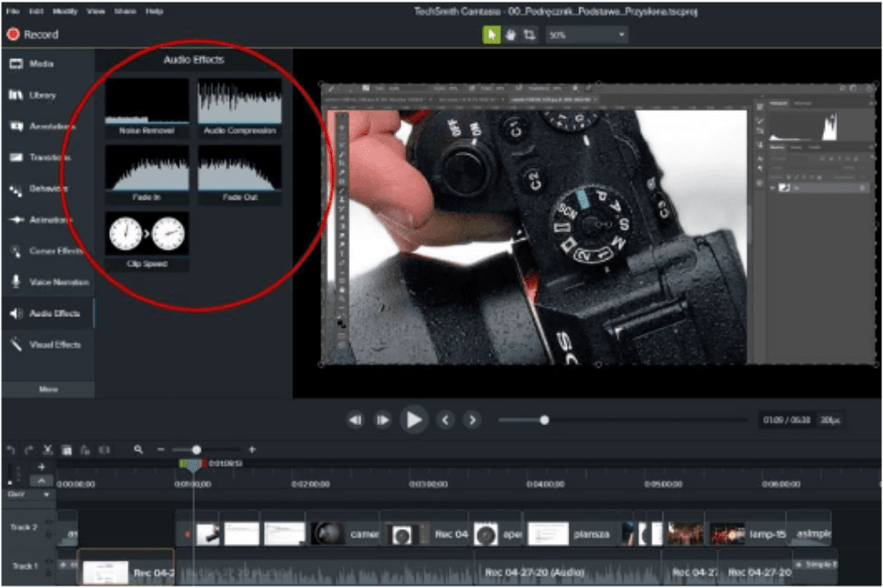This screenshot has width=883, height=588.
Task: Activate the crop tool in canvas toolbar
Action: coord(529,35)
